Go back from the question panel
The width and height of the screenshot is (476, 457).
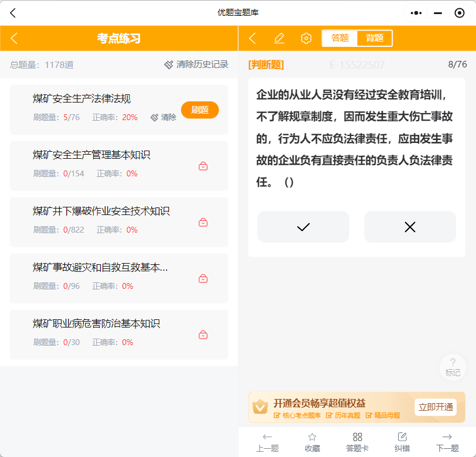point(253,39)
